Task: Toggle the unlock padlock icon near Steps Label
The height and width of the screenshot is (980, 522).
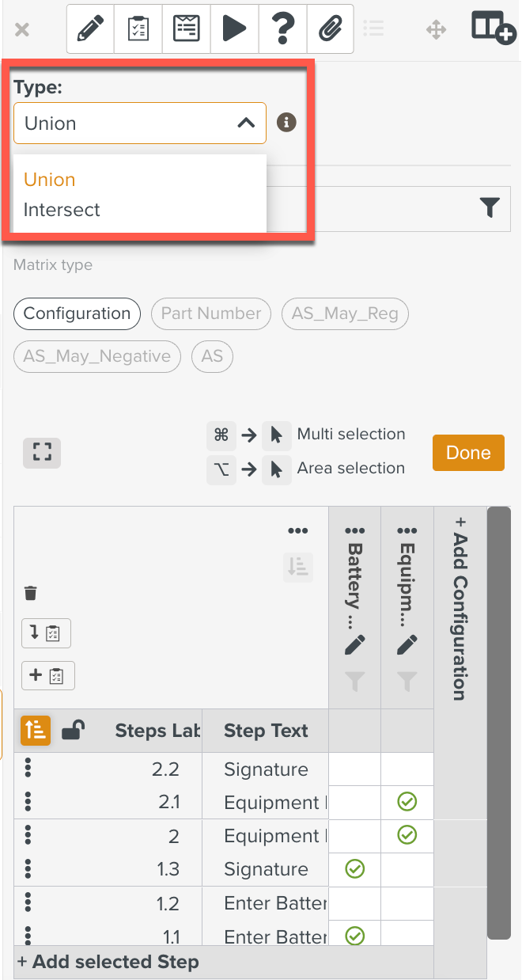Action: pos(74,730)
